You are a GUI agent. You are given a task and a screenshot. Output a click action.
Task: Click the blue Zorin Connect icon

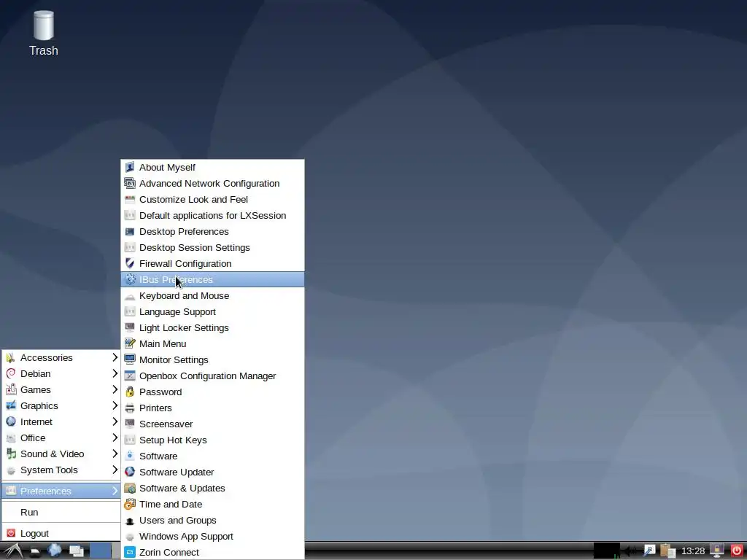tap(130, 553)
